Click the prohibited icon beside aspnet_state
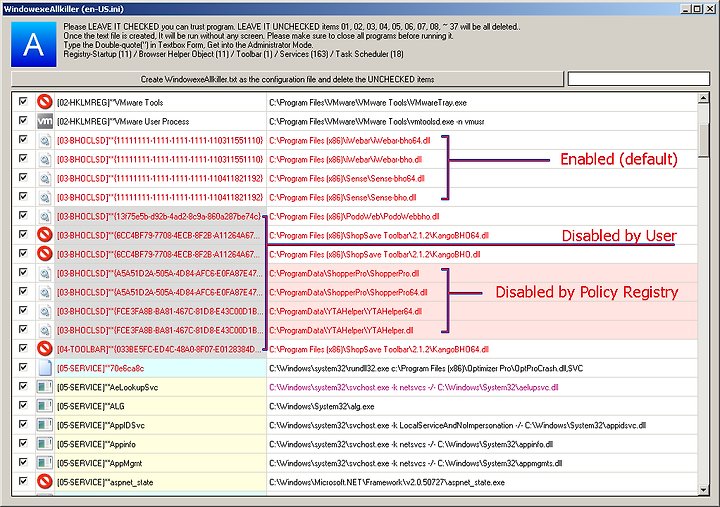 click(x=45, y=482)
